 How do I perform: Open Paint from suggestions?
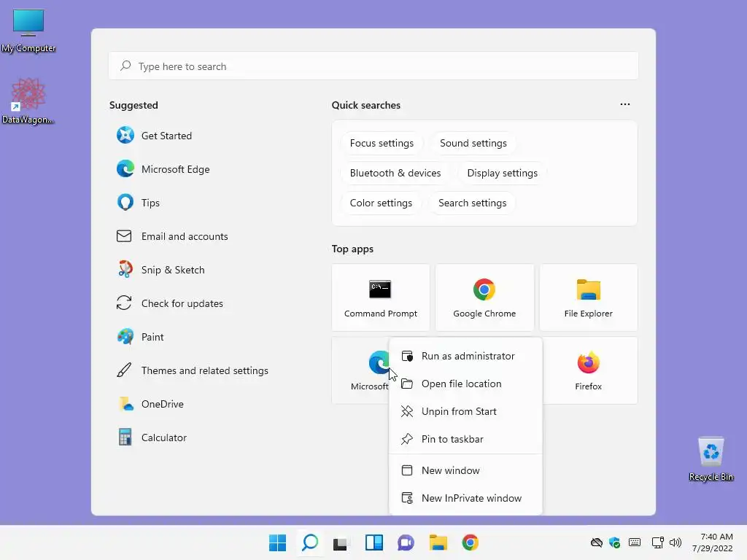[140, 337]
